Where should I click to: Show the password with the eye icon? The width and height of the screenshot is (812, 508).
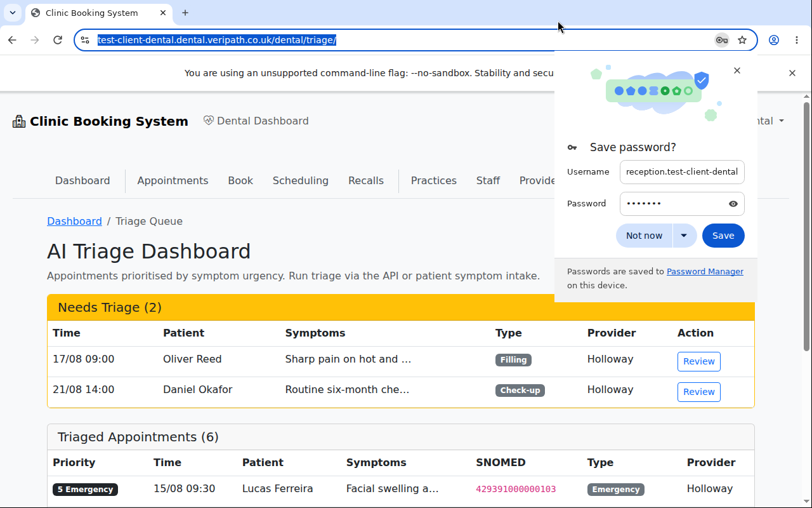[733, 204]
